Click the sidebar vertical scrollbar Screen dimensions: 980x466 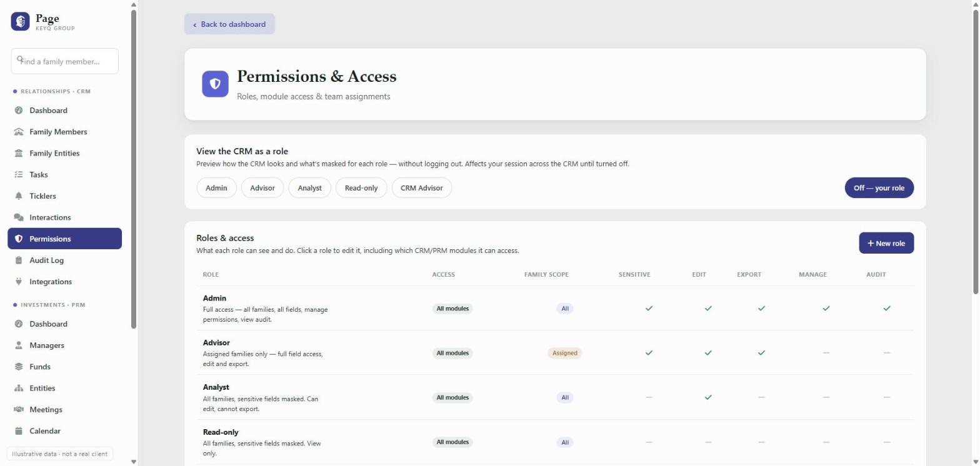[x=133, y=169]
